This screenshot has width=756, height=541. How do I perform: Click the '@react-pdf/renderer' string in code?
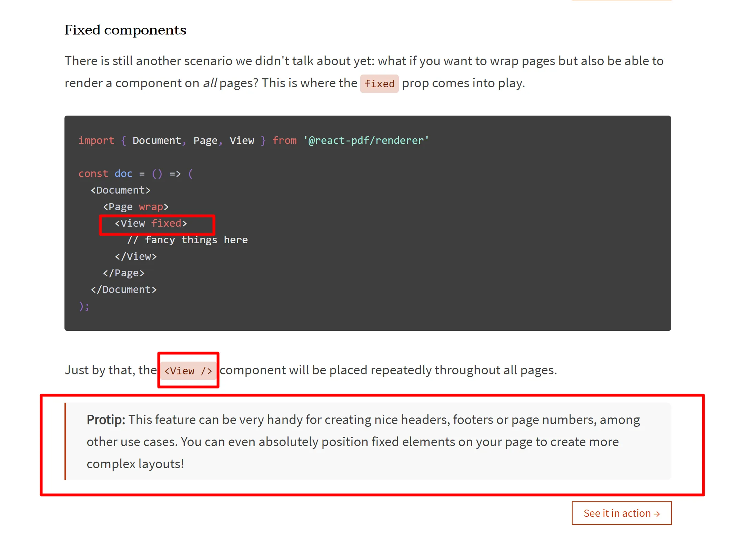(x=366, y=140)
